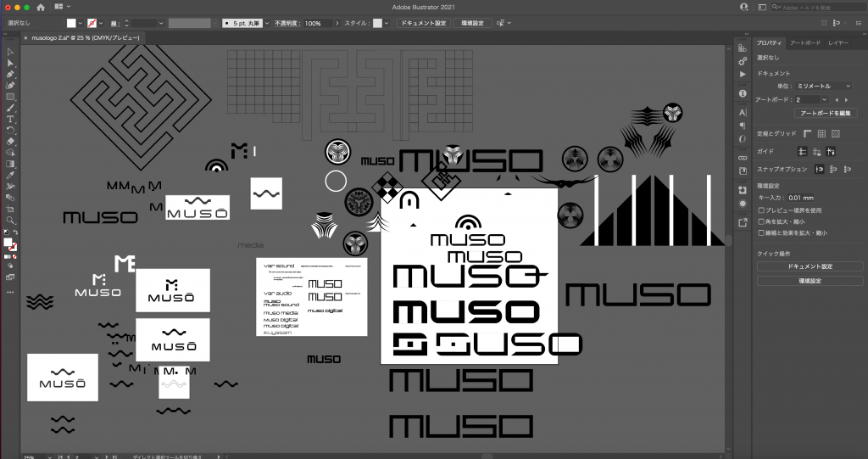Select the Rectangle shape tool
Screen dimensions: 868x459
point(10,97)
